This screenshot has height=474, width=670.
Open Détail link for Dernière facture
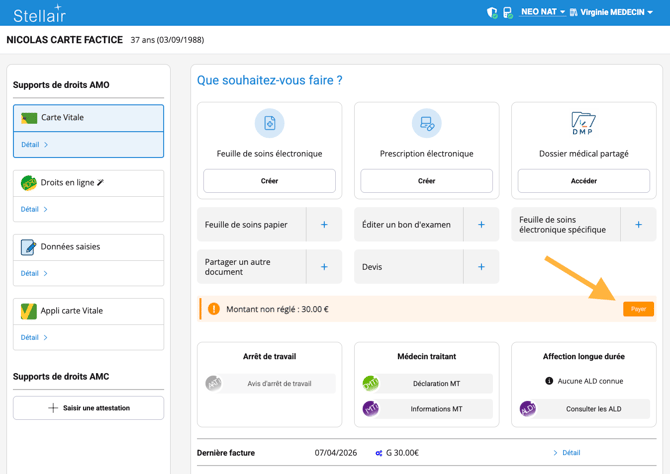(x=567, y=453)
